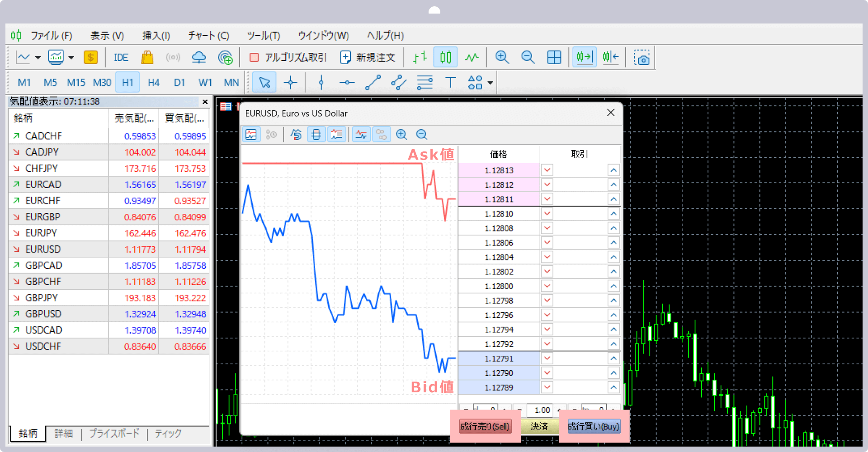Image resolution: width=868 pixels, height=452 pixels.
Task: Select the crosshair cursor tool
Action: pos(290,83)
